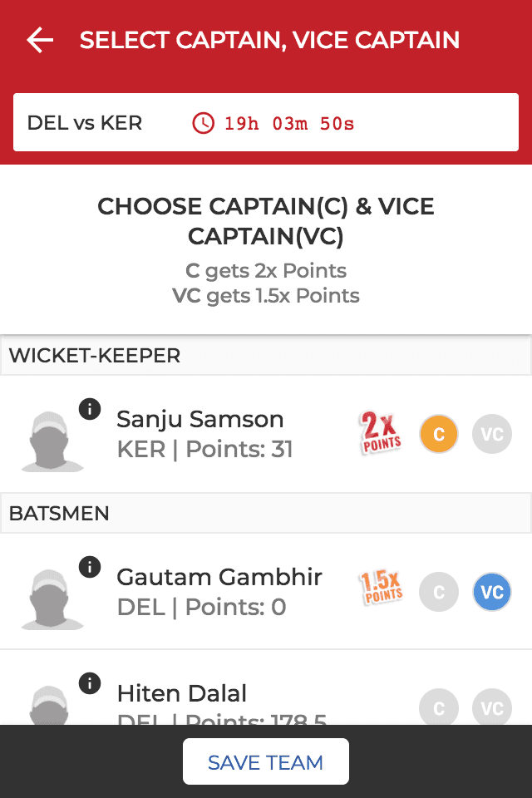Open info icon for Hiten Dalal
The height and width of the screenshot is (798, 532).
click(90, 682)
